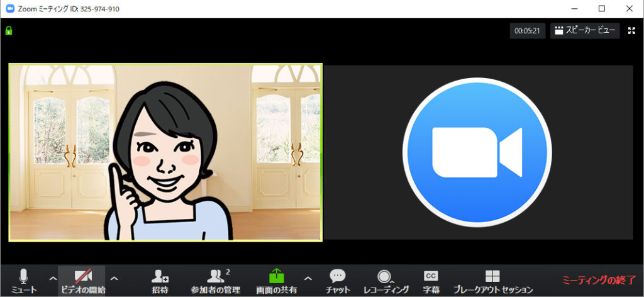Switch to スピーカー ビュー speaker view
This screenshot has width=644, height=297.
585,30
